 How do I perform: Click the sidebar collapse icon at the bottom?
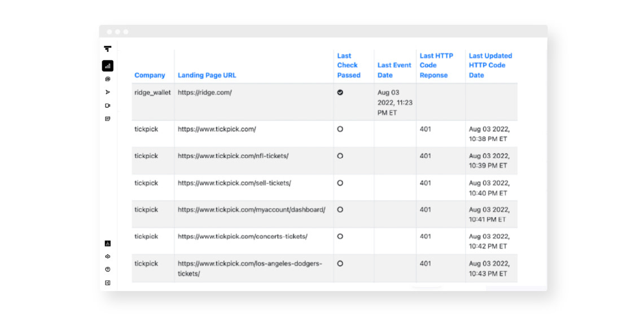tap(108, 283)
